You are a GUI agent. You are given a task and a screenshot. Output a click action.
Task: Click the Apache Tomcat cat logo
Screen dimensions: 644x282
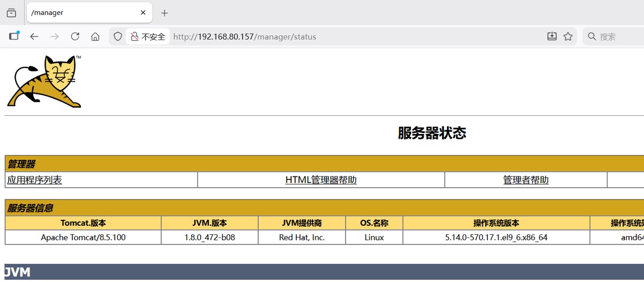click(44, 81)
